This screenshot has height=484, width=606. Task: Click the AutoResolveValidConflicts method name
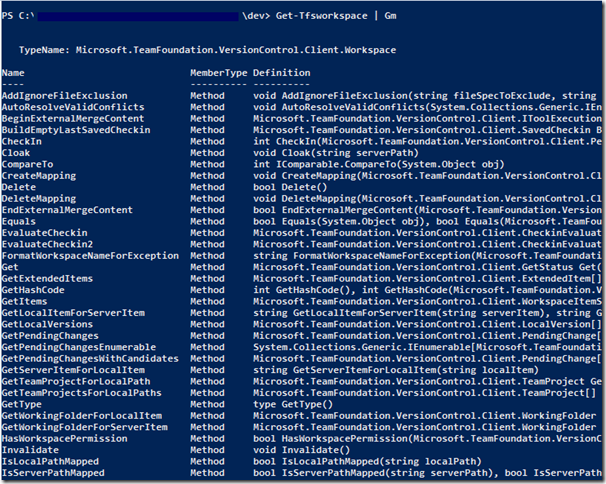[x=68, y=106]
